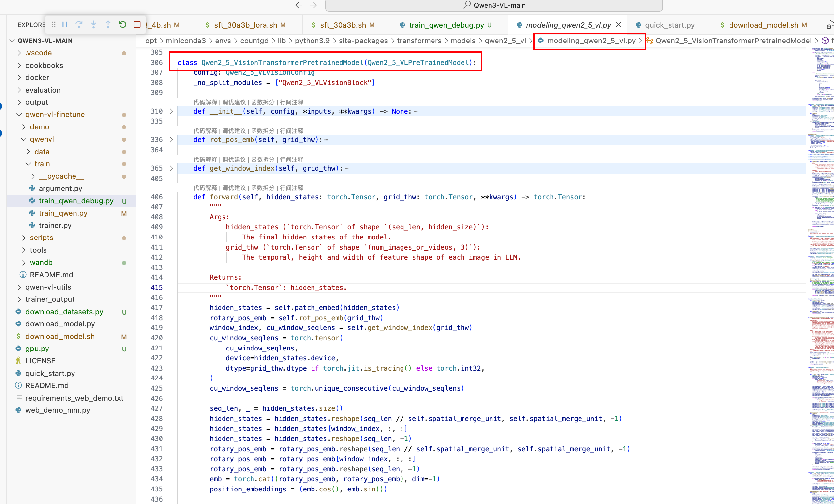Expand the get_window_index function fold
834x504 pixels.
171,168
